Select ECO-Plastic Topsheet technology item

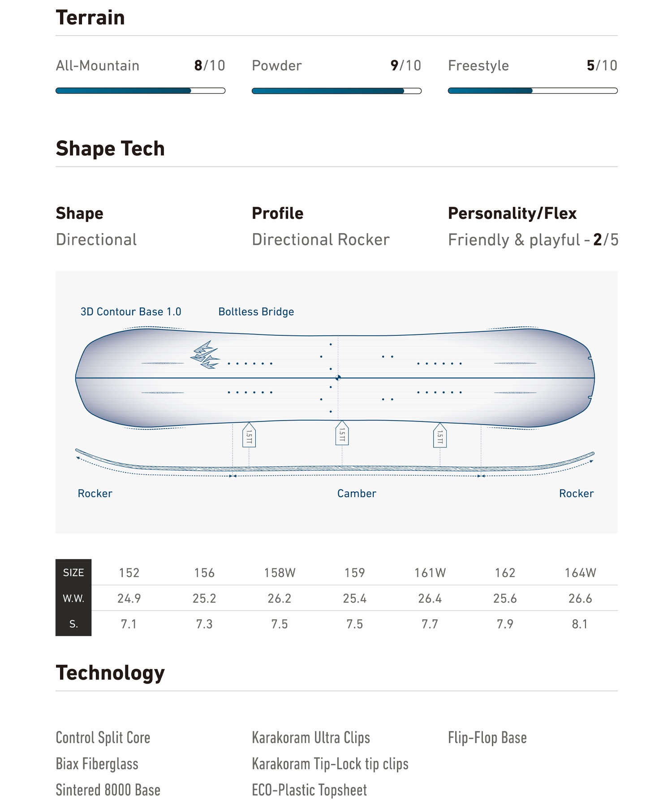[x=309, y=790]
